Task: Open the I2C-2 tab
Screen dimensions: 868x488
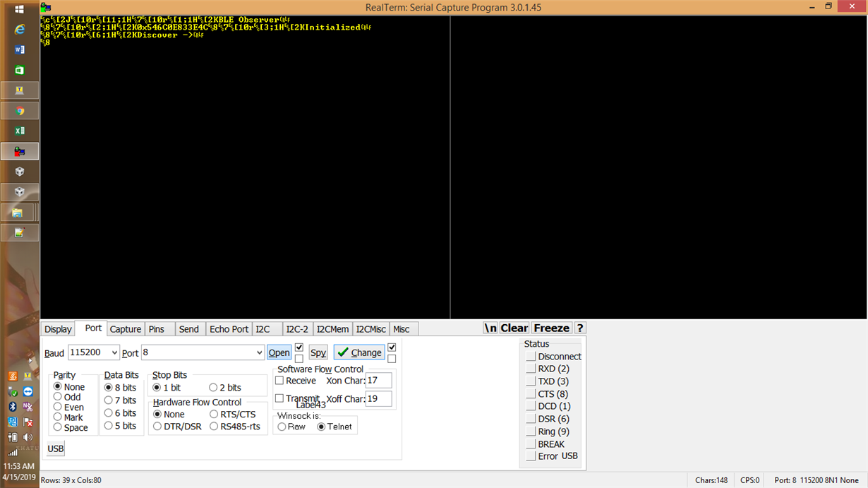Action: (x=297, y=329)
